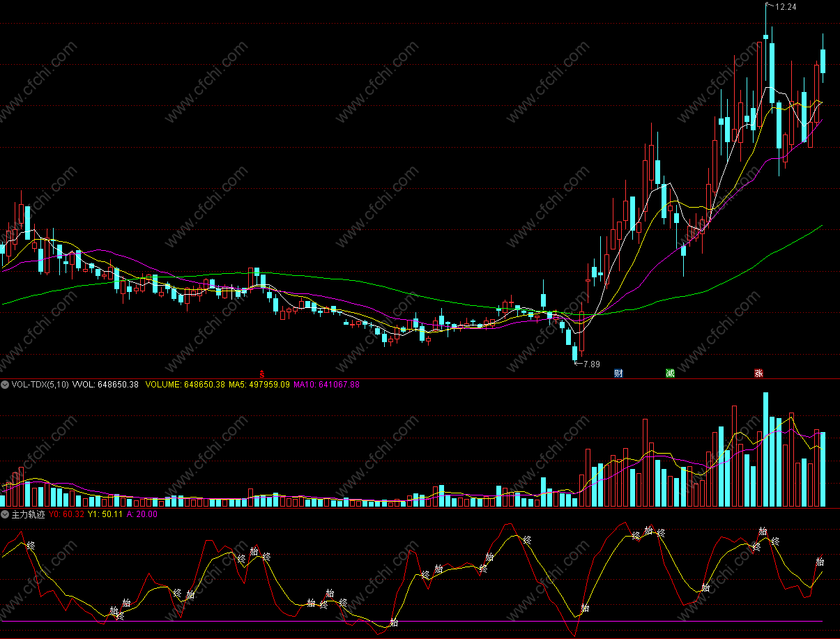Click the VVOL: 648650.38 value
This screenshot has height=639, width=840.
(x=106, y=384)
